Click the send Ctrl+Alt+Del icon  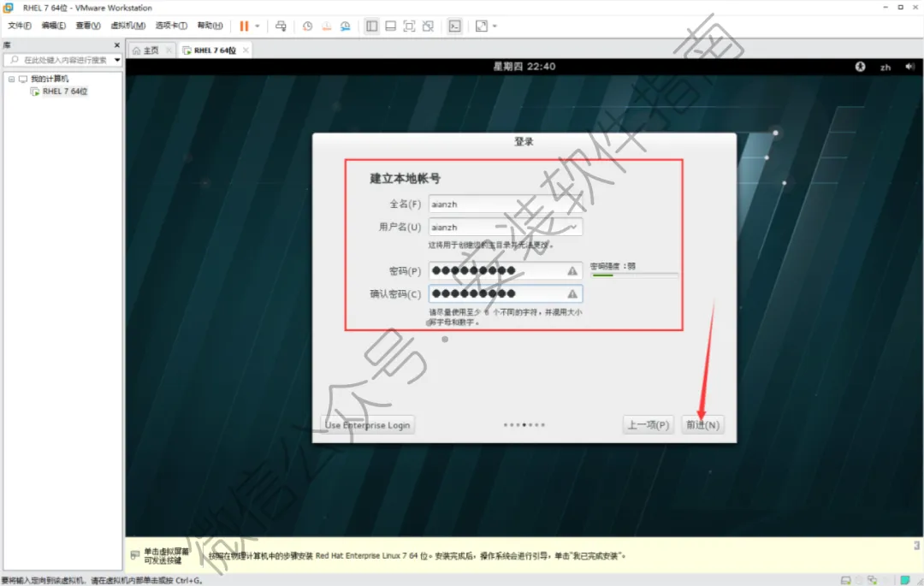(281, 26)
